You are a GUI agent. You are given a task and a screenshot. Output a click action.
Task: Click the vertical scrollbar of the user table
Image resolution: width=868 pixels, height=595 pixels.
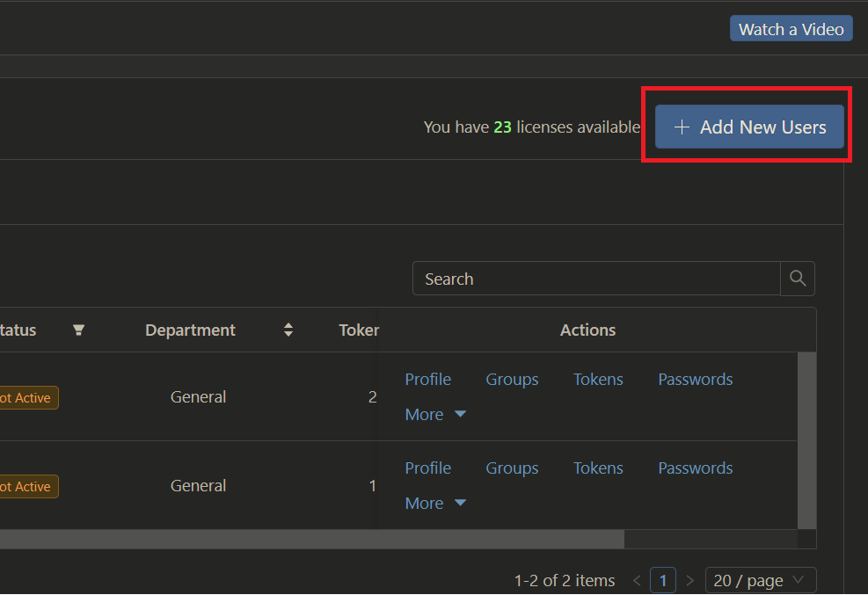[x=806, y=439]
